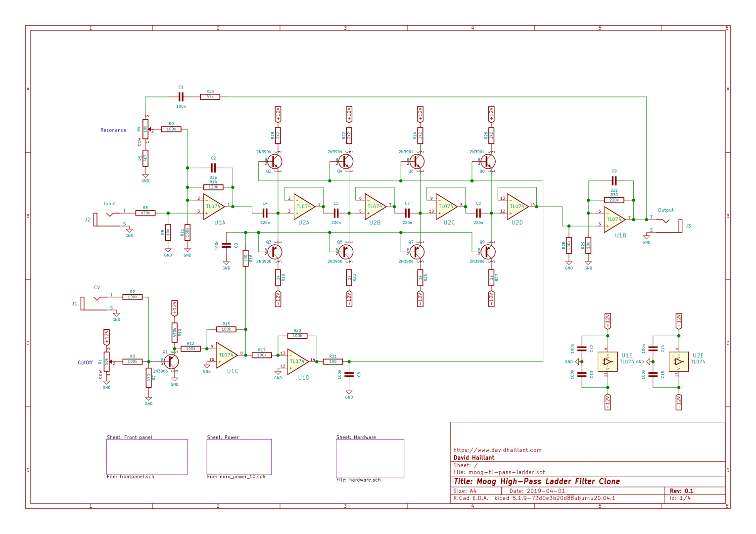This screenshot has height=534, width=756.
Task: Select resistor R10 470k
Action: [175, 333]
